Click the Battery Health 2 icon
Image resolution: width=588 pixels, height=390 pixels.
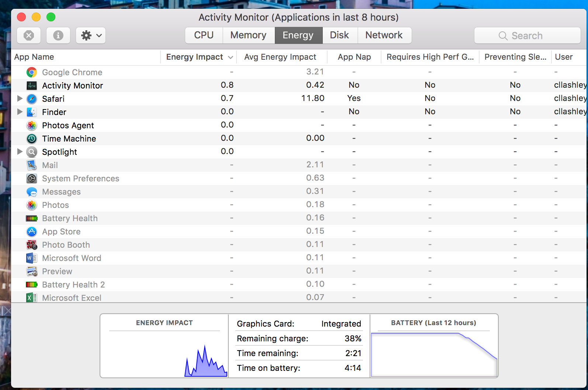point(32,285)
